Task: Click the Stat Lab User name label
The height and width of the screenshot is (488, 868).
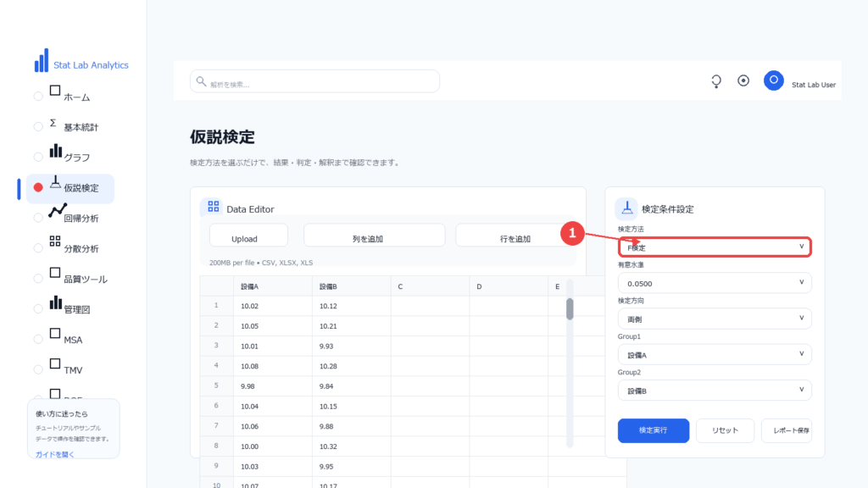Action: 813,85
